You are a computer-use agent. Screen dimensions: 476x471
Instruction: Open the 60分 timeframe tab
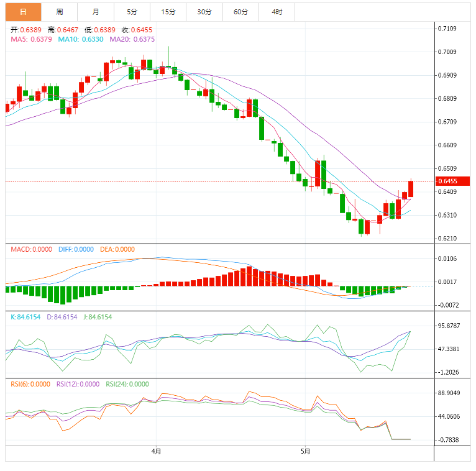240,12
